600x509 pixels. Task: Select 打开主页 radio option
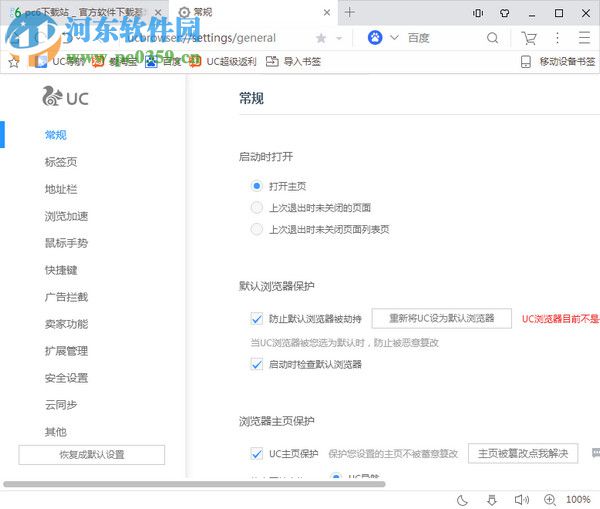tap(256, 186)
